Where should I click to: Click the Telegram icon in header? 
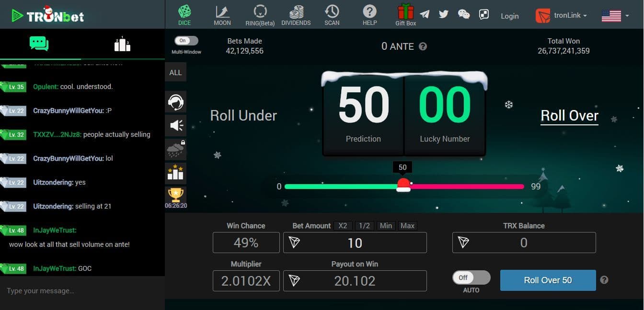(425, 14)
